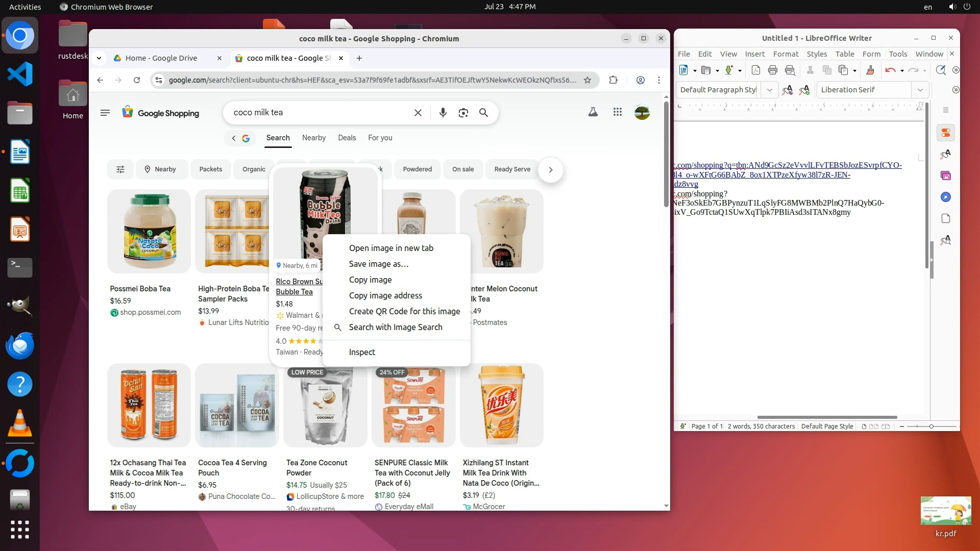Click Export as PDF icon in Writer

(x=756, y=70)
